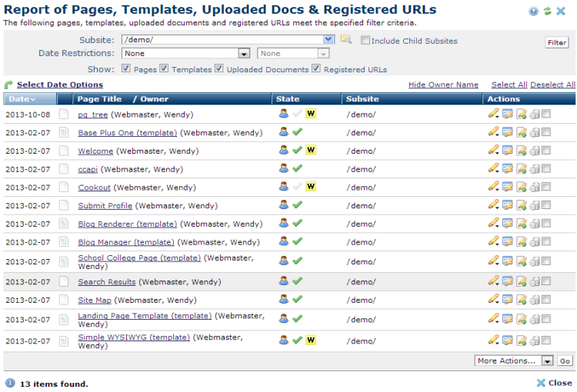
Task: Tick the row checkbox for Search Results
Action: (x=546, y=281)
